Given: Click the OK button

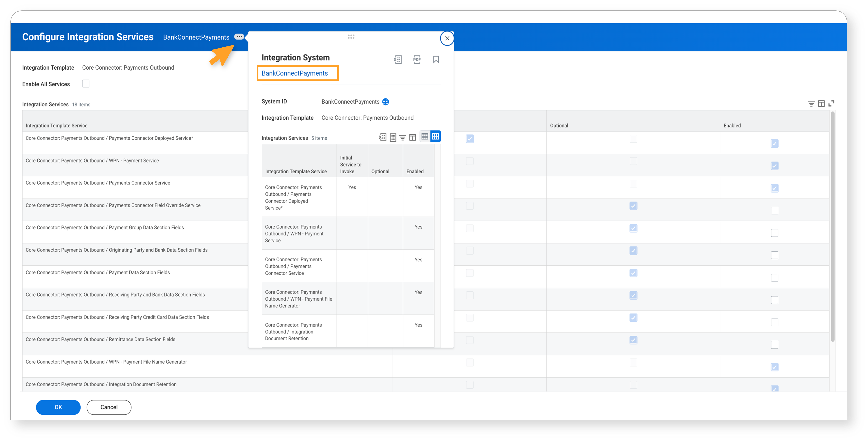Looking at the screenshot, I should coord(58,407).
